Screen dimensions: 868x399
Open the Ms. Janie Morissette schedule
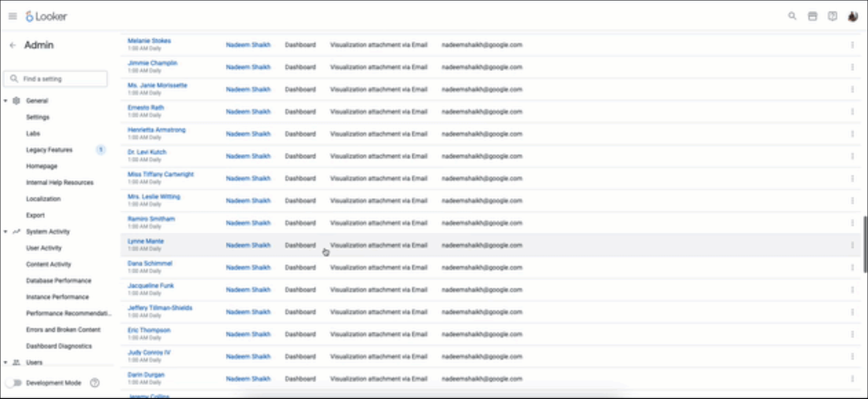pos(157,85)
